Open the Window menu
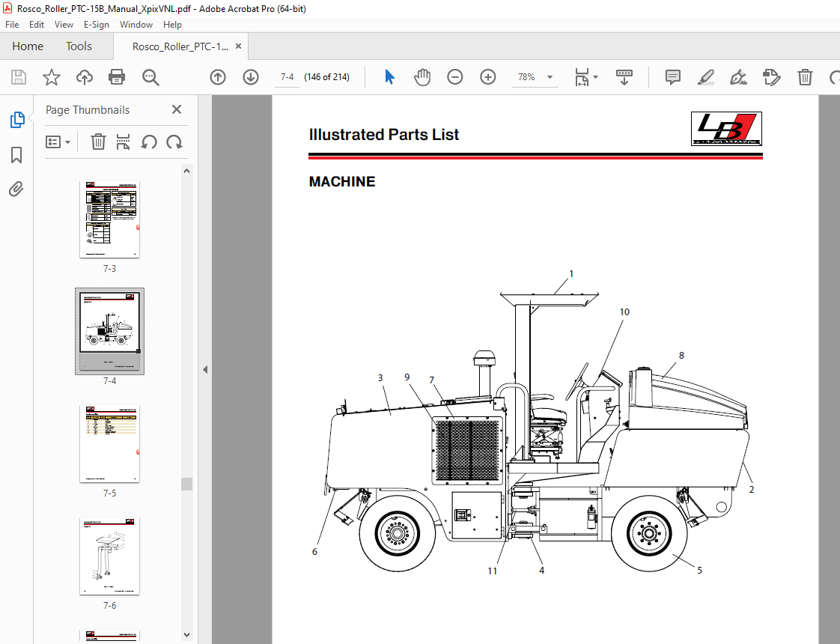This screenshot has height=644, width=840. coord(136,25)
